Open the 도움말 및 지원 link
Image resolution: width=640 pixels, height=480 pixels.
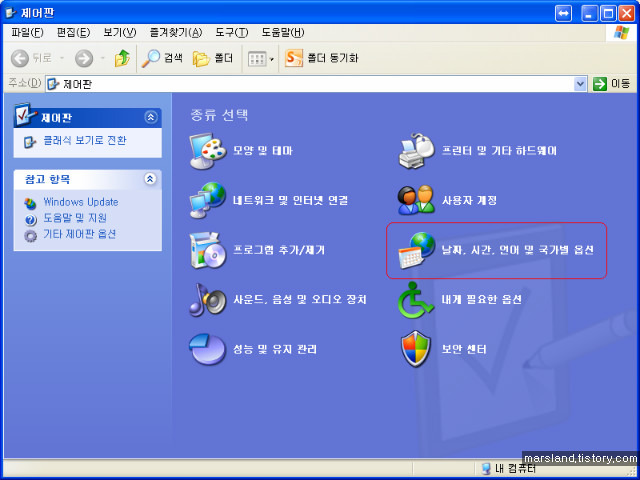[x=75, y=218]
